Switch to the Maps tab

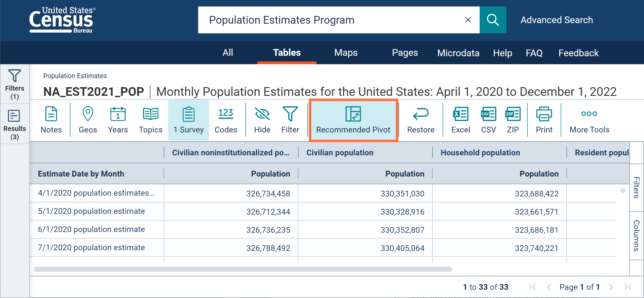(346, 53)
